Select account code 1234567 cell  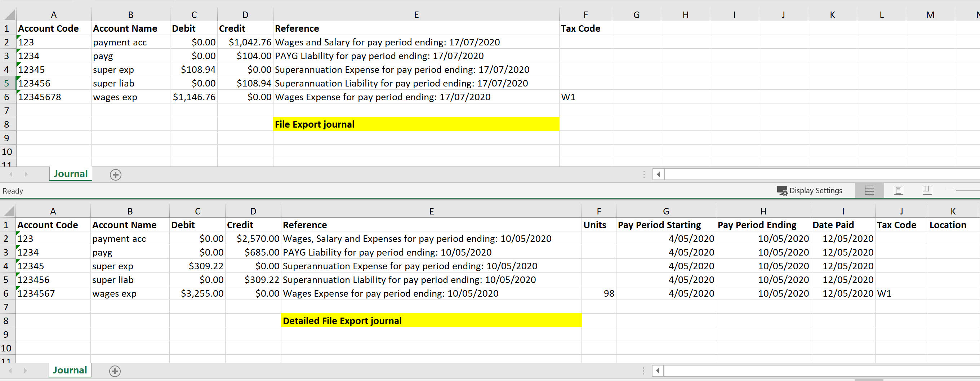[53, 293]
